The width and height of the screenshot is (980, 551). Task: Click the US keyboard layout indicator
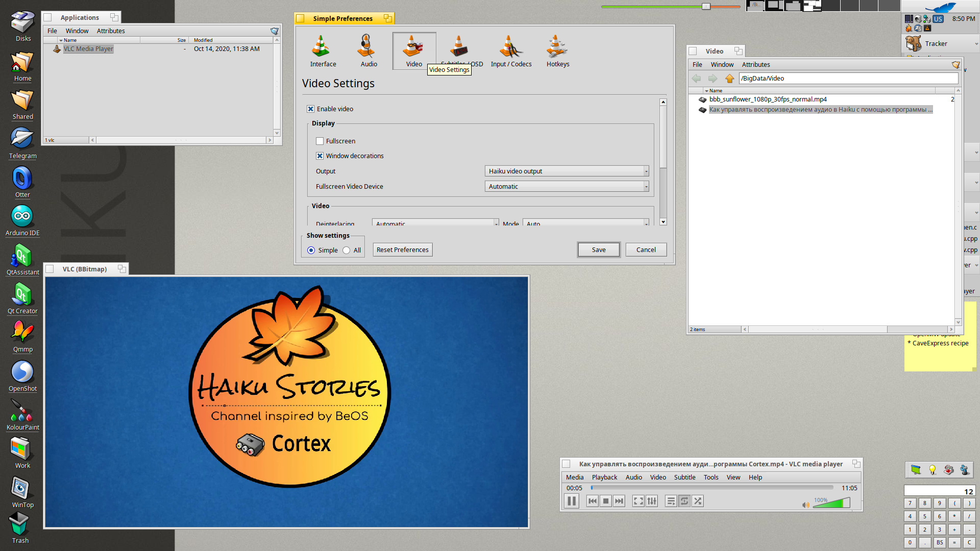[938, 19]
